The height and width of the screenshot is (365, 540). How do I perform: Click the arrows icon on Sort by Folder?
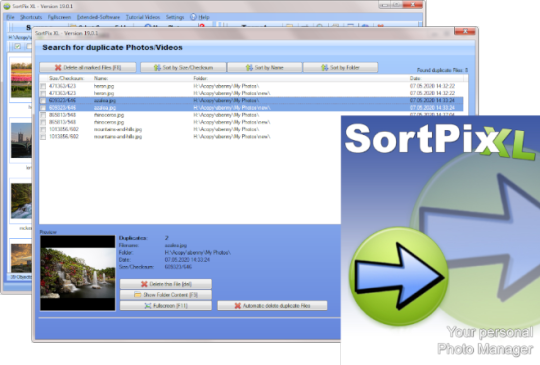tap(324, 67)
